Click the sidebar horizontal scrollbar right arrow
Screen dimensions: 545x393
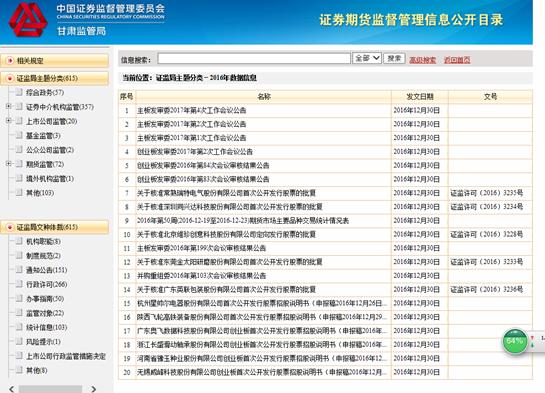[93, 389]
